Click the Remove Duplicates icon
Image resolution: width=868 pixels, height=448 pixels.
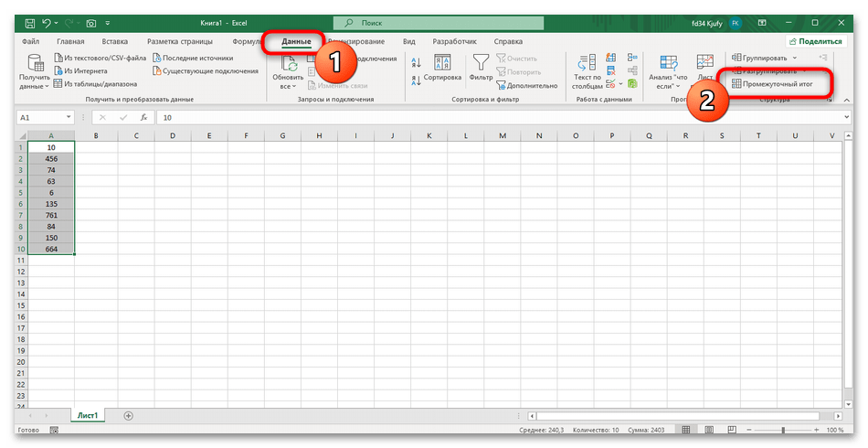(x=610, y=71)
